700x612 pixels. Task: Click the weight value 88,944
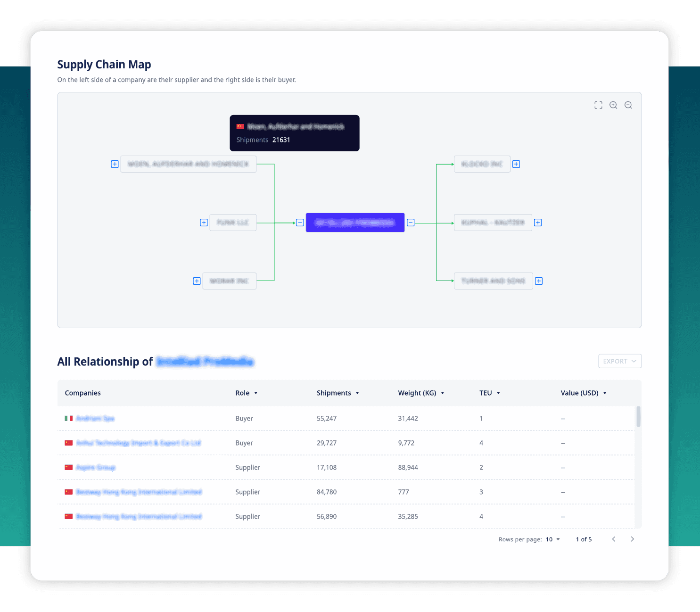(x=408, y=467)
